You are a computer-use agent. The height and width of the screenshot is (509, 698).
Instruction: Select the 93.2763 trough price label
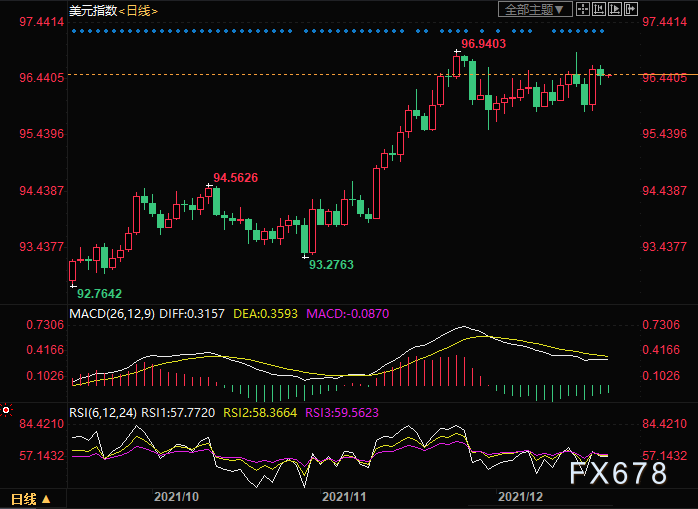[x=331, y=265]
